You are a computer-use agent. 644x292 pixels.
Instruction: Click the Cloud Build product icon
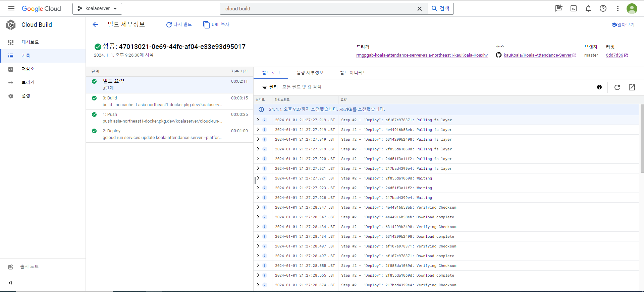pos(11,25)
